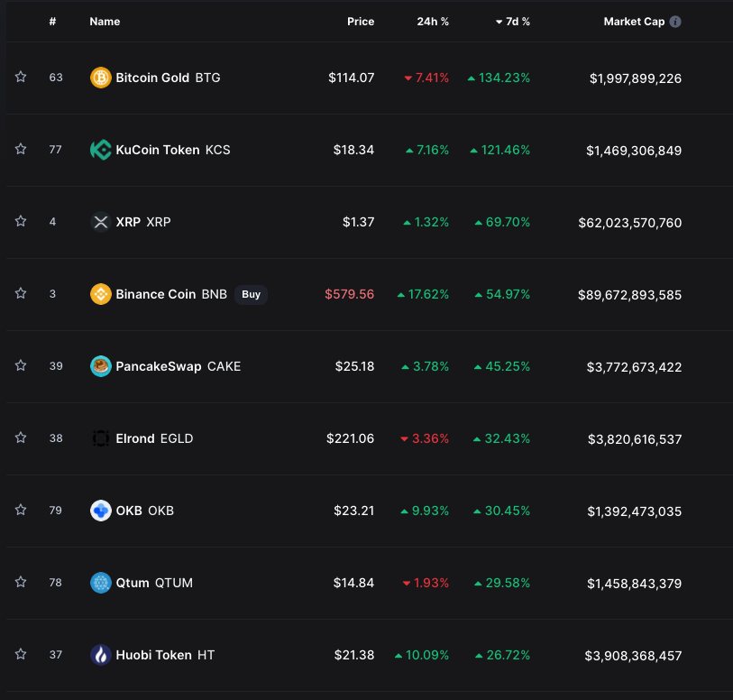733x700 pixels.
Task: Sort by the # rank column header
Action: click(52, 22)
